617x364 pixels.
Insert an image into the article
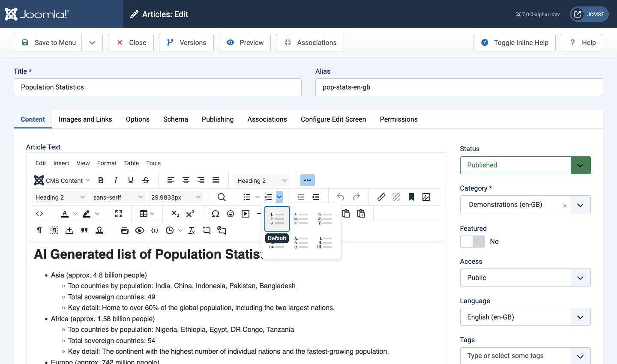[426, 197]
